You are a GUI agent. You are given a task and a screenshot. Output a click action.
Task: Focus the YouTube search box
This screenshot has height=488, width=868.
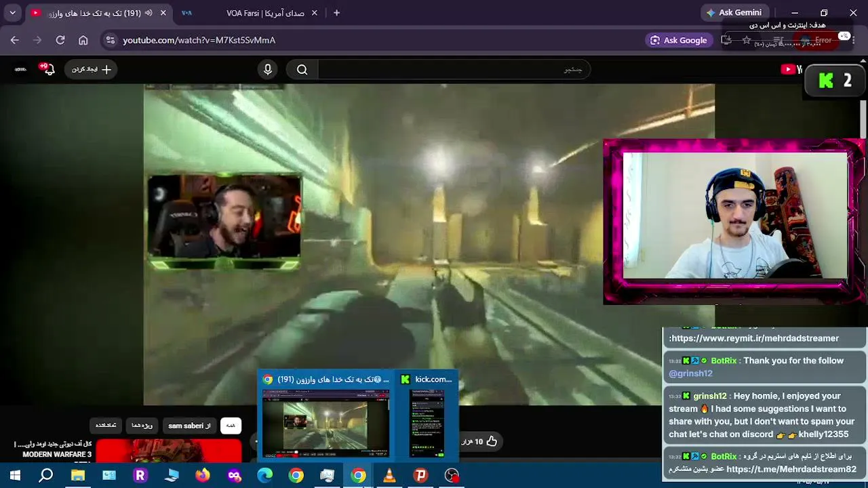(x=454, y=69)
